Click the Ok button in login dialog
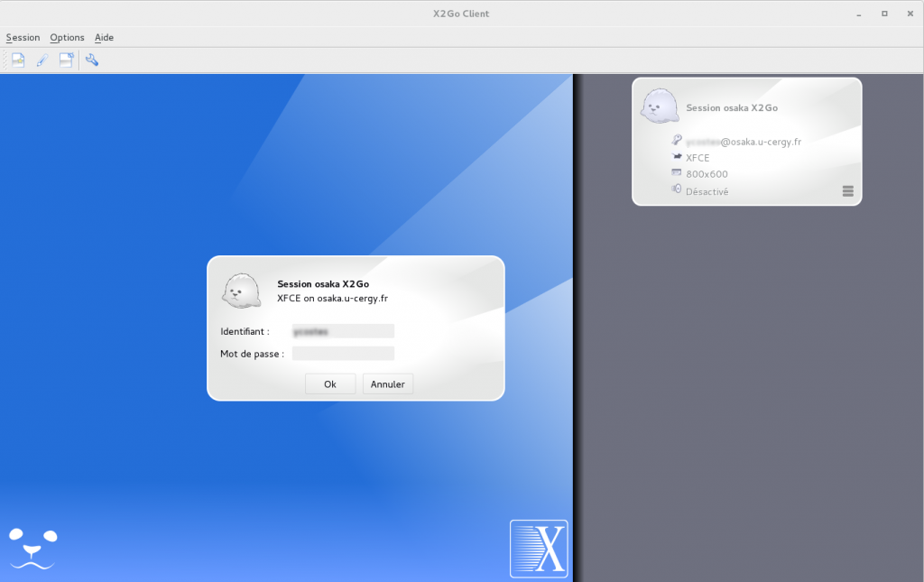The height and width of the screenshot is (582, 924). click(330, 384)
